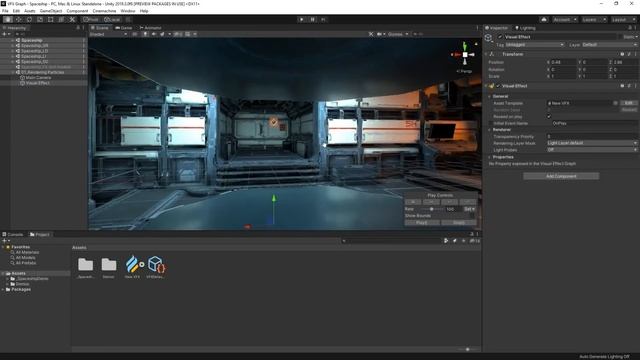Toggle scene audio with the speaker icon

click(153, 34)
